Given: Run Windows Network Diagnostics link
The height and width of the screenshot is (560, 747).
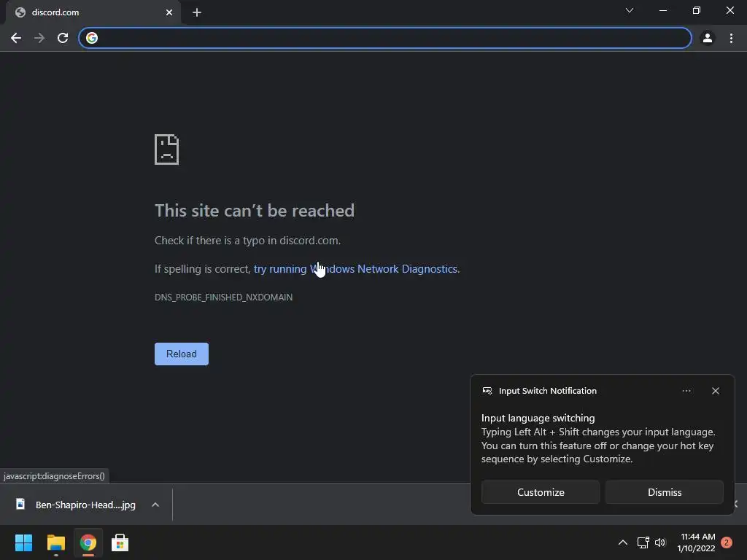Looking at the screenshot, I should point(355,268).
